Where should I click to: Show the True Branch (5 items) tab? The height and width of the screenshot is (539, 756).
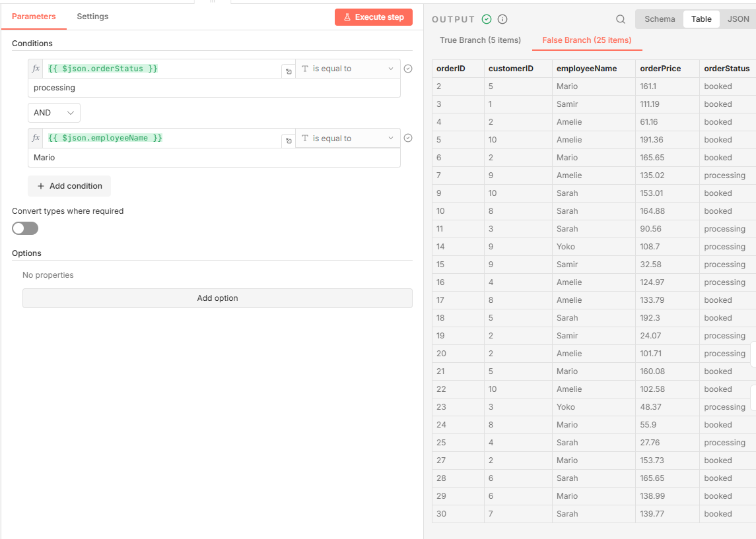point(480,40)
